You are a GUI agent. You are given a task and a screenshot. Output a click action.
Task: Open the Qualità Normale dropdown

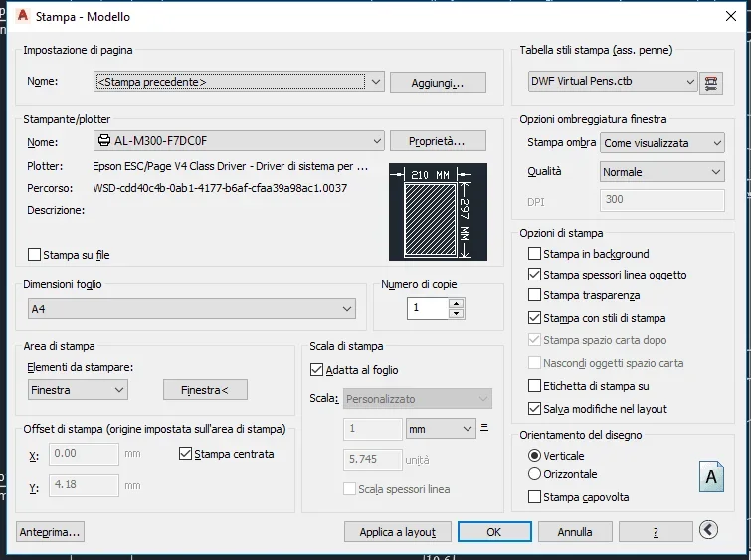pyautogui.click(x=662, y=172)
